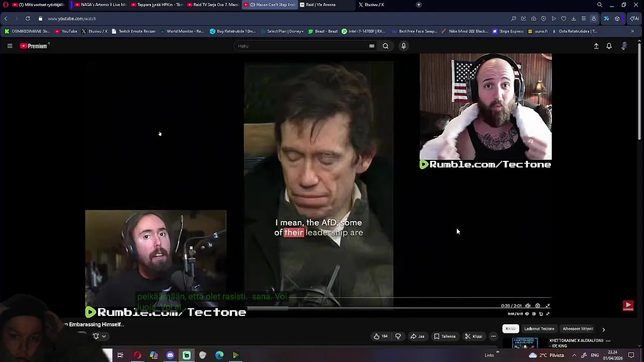Open the YouTube account avatar menu

point(624,46)
